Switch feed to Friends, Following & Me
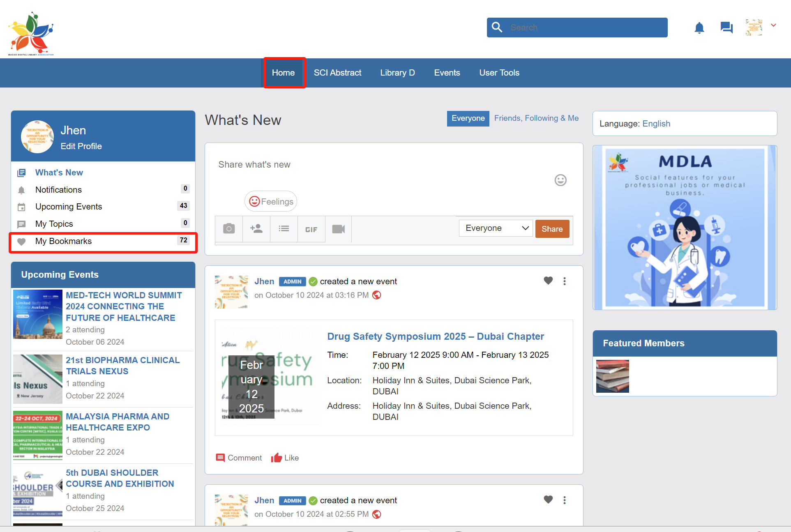 pos(536,118)
